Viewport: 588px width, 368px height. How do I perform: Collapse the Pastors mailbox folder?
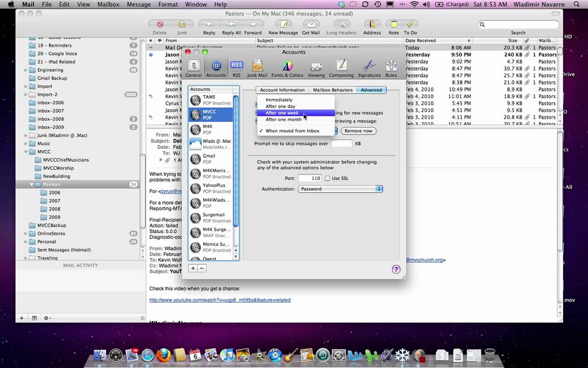tap(32, 185)
